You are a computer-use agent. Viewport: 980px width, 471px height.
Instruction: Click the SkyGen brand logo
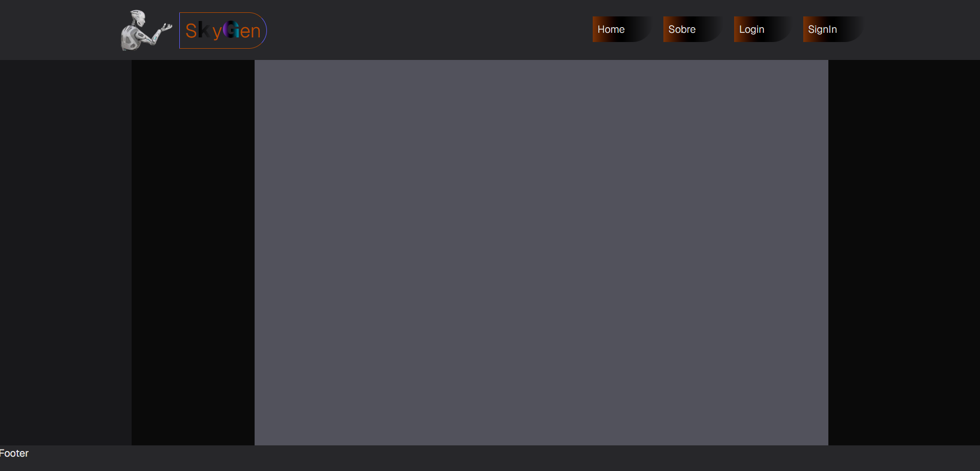[223, 30]
